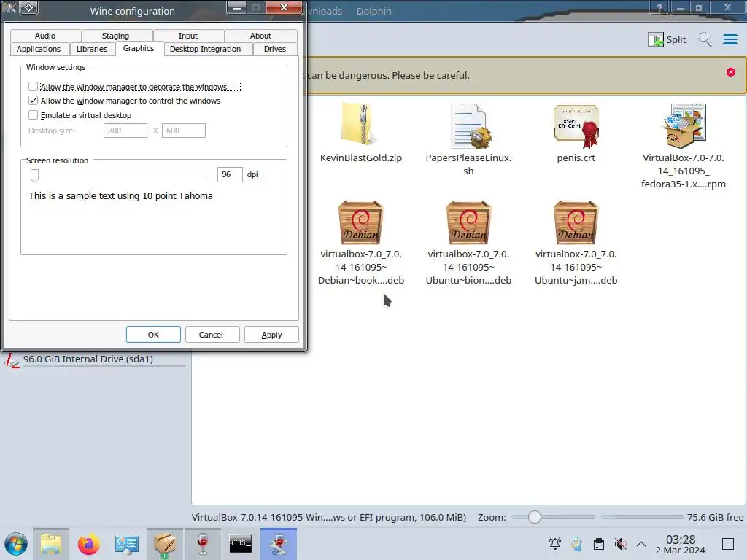
Task: Switch to Wine configuration taskbar entry
Action: [278, 544]
